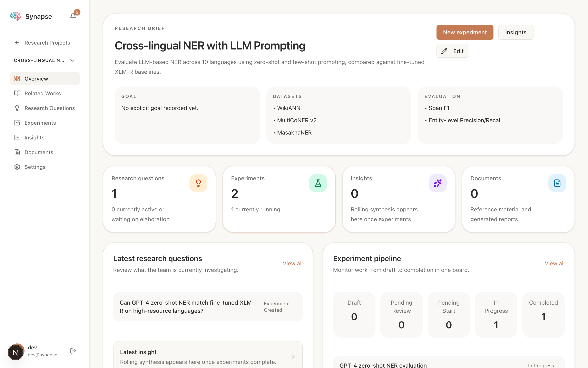
Task: Click the Insights chart icon in sidebar
Action: pos(17,138)
